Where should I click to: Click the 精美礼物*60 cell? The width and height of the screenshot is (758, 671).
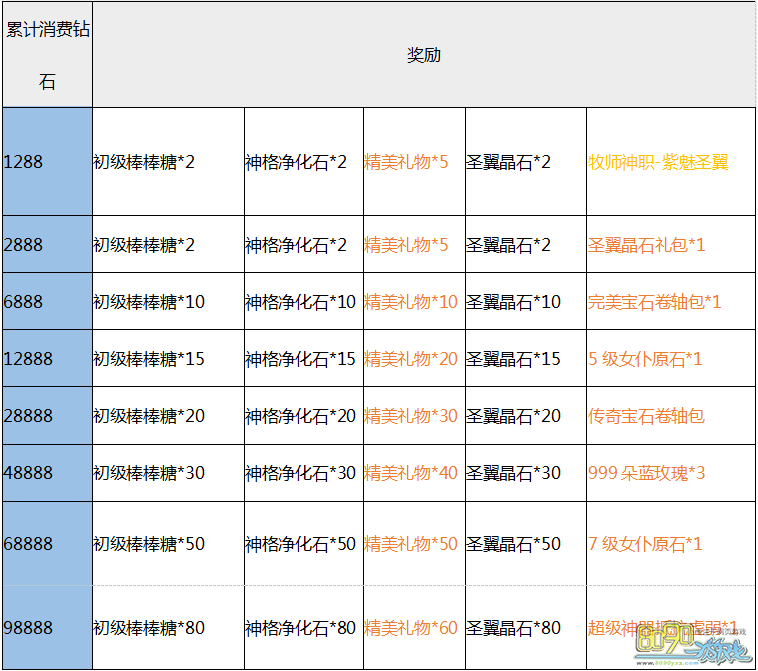pos(411,627)
